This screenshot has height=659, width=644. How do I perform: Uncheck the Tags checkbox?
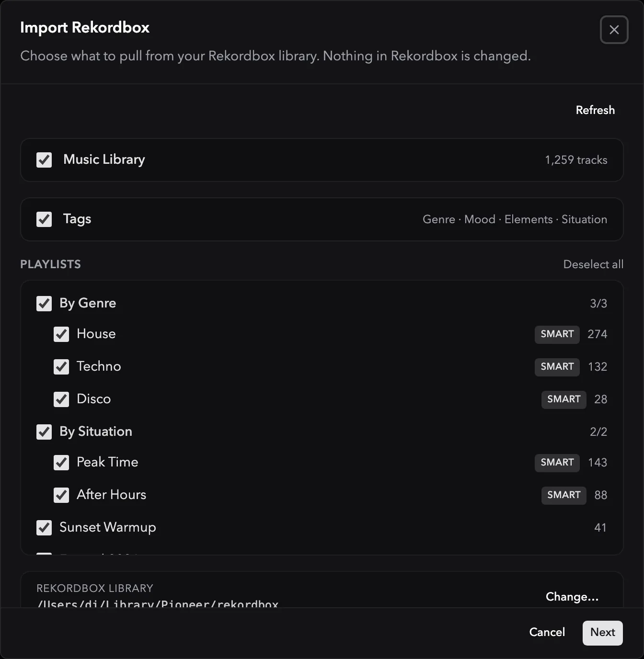[x=44, y=219]
